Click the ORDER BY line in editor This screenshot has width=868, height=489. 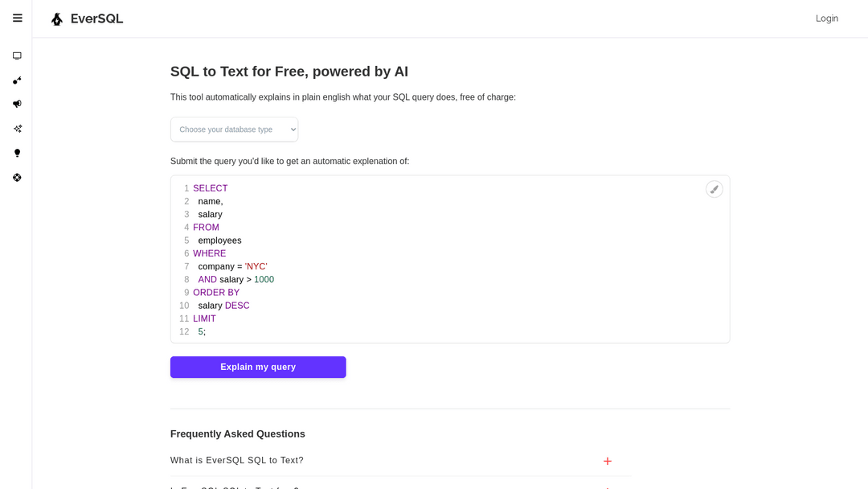[216, 293]
